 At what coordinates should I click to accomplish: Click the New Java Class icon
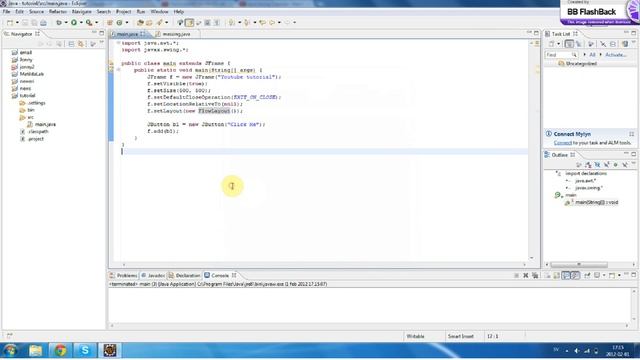click(x=119, y=22)
